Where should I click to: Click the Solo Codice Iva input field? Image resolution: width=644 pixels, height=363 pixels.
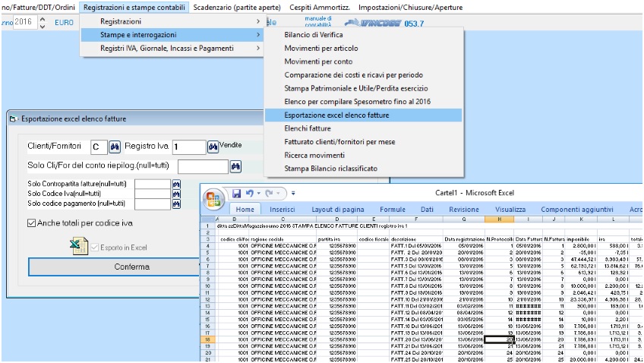click(153, 194)
